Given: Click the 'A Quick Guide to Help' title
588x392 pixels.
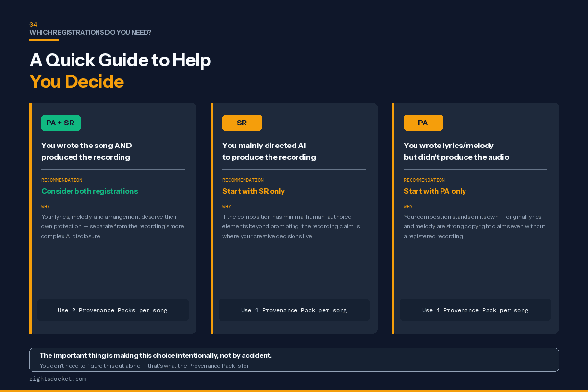Looking at the screenshot, I should click(120, 60).
